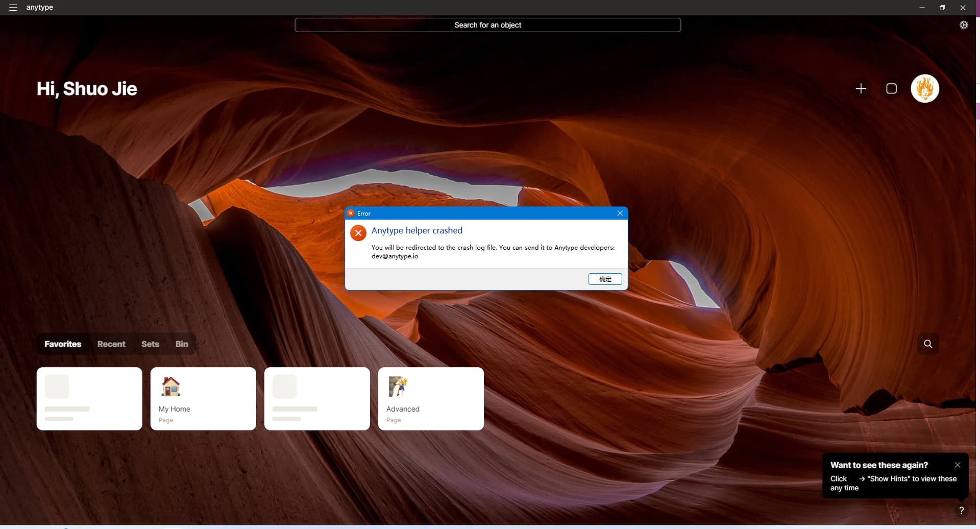Close the Error dialog with X
Viewport: 980px width, 529px height.
[x=620, y=213]
